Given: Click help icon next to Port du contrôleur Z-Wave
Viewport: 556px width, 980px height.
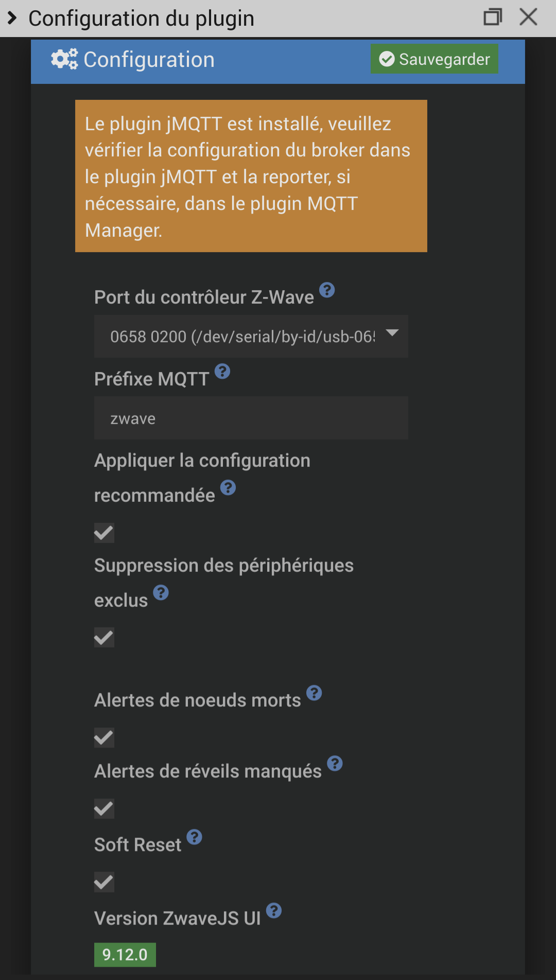Looking at the screenshot, I should [327, 290].
